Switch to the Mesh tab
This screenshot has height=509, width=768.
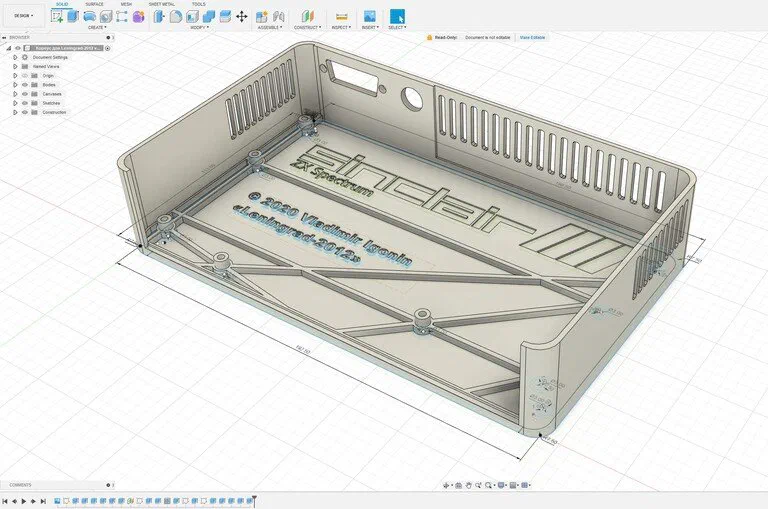pyautogui.click(x=126, y=4)
